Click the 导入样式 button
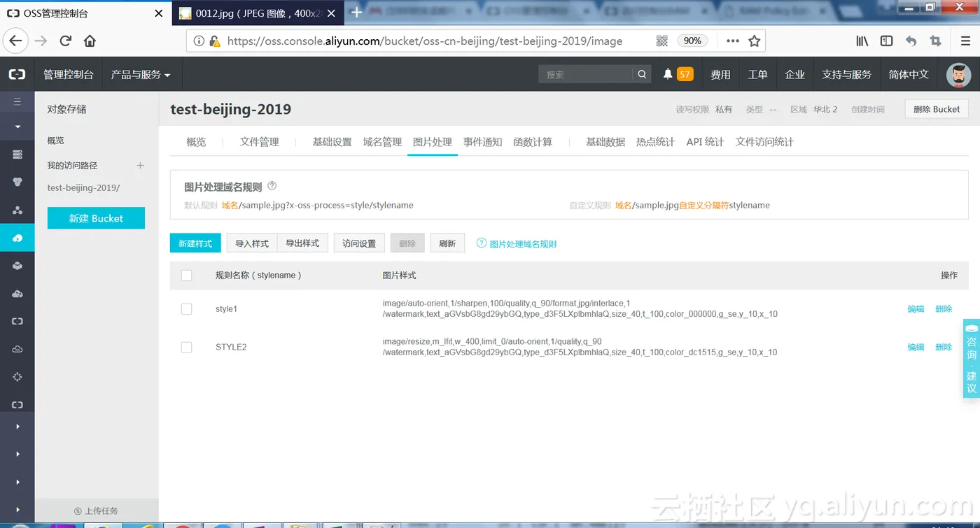 tap(252, 243)
